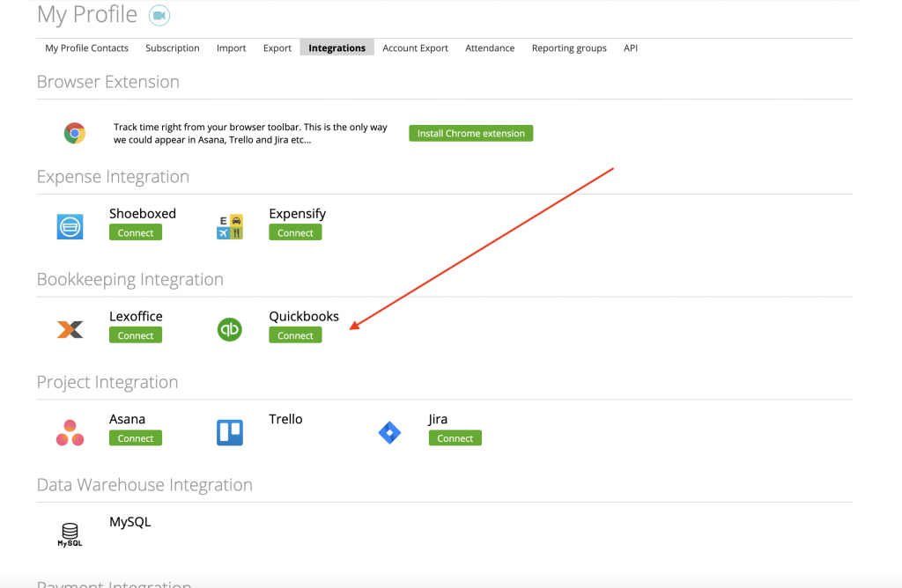Click the Lexoffice name label

[x=136, y=316]
